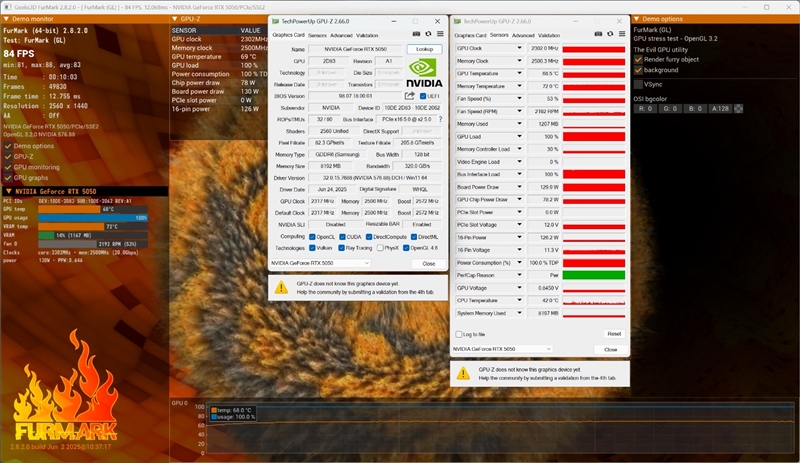Click Close button in Sensors GPU-Z window
Viewport: 800px width, 463px height.
[610, 349]
